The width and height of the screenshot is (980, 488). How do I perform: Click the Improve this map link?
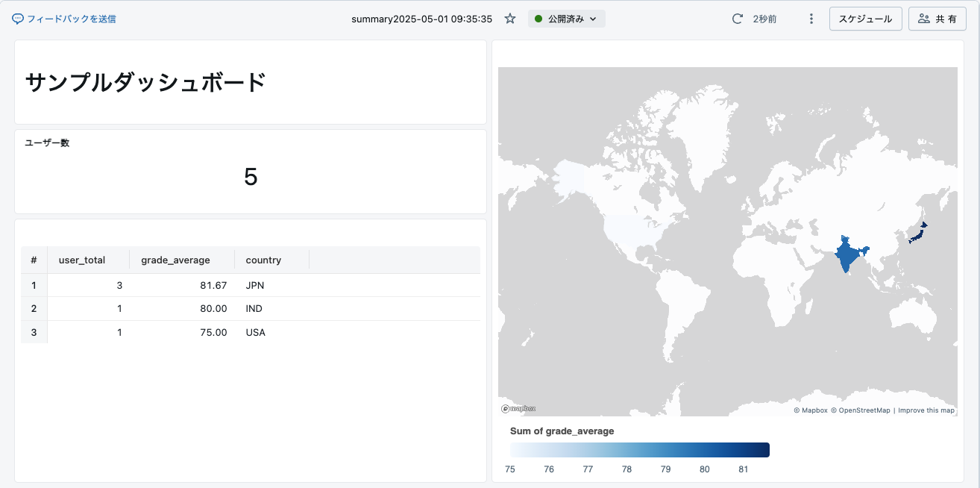click(x=926, y=410)
